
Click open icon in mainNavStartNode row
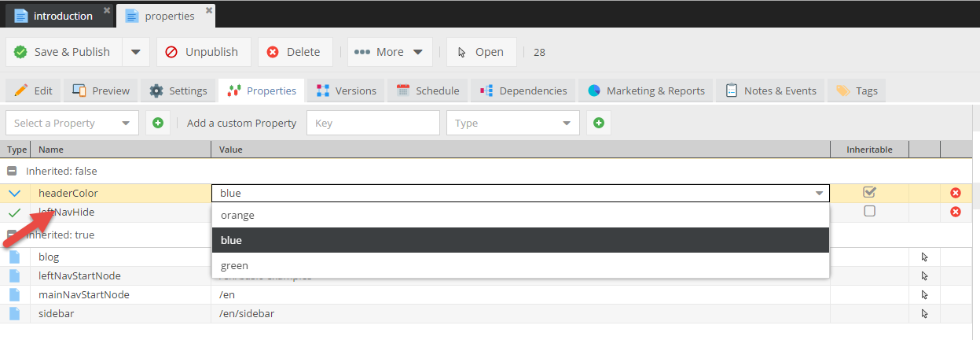point(924,294)
